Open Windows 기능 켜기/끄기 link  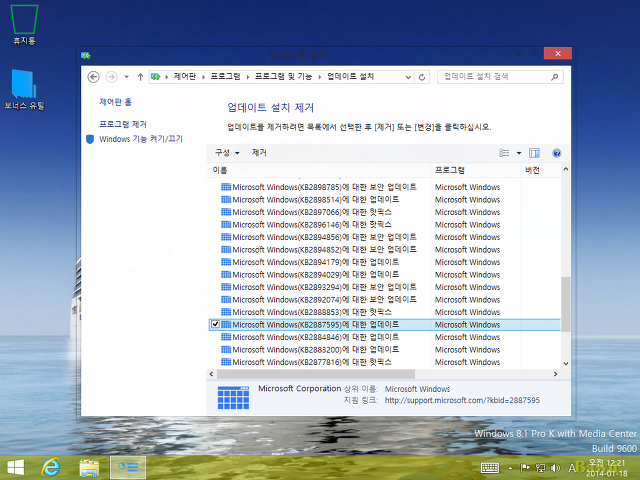[x=141, y=139]
